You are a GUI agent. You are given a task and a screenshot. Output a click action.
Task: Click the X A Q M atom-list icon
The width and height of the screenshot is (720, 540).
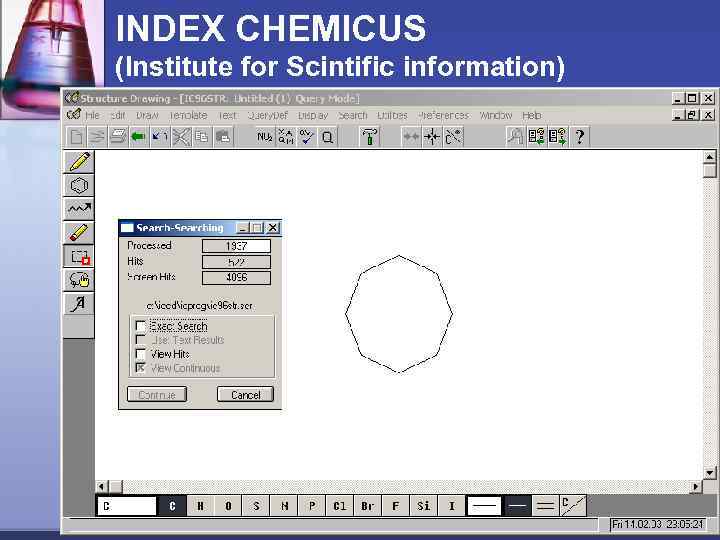(x=286, y=137)
